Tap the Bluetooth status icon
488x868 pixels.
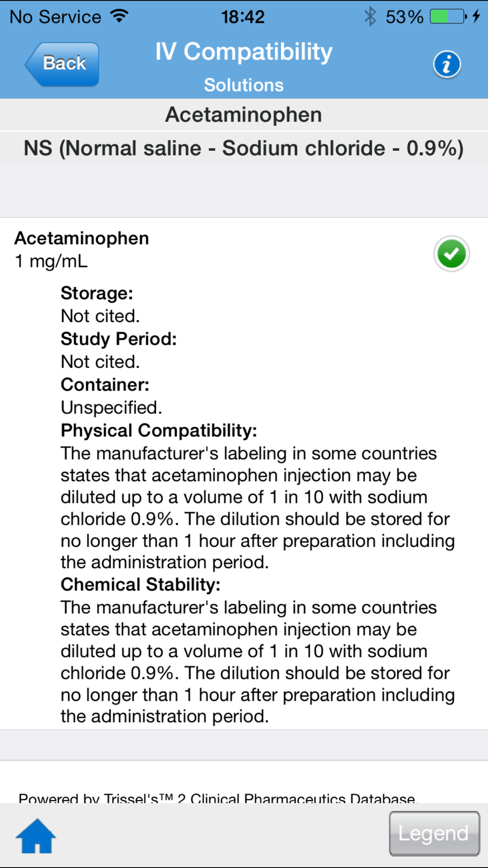(370, 17)
